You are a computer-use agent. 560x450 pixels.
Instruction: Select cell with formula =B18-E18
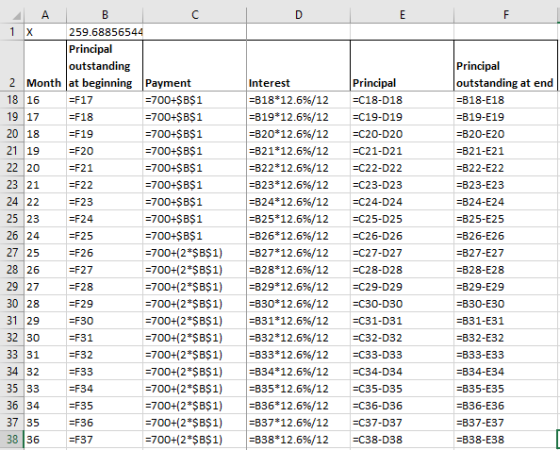pos(506,100)
